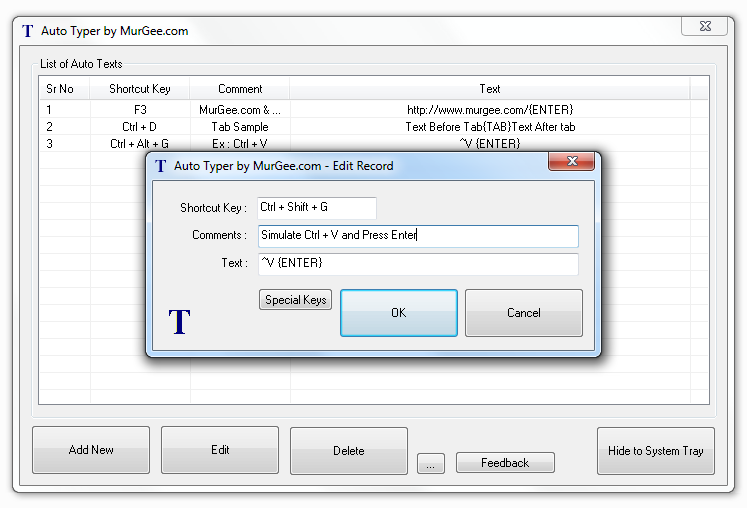The height and width of the screenshot is (508, 747).
Task: Click the MurGee.com & ... comment cell
Action: click(x=240, y=110)
